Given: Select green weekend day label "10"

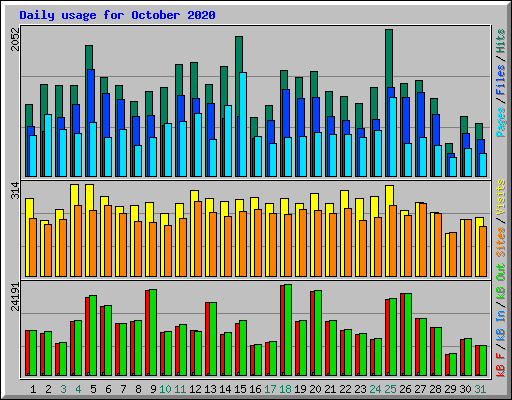Looking at the screenshot, I should pyautogui.click(x=165, y=389).
